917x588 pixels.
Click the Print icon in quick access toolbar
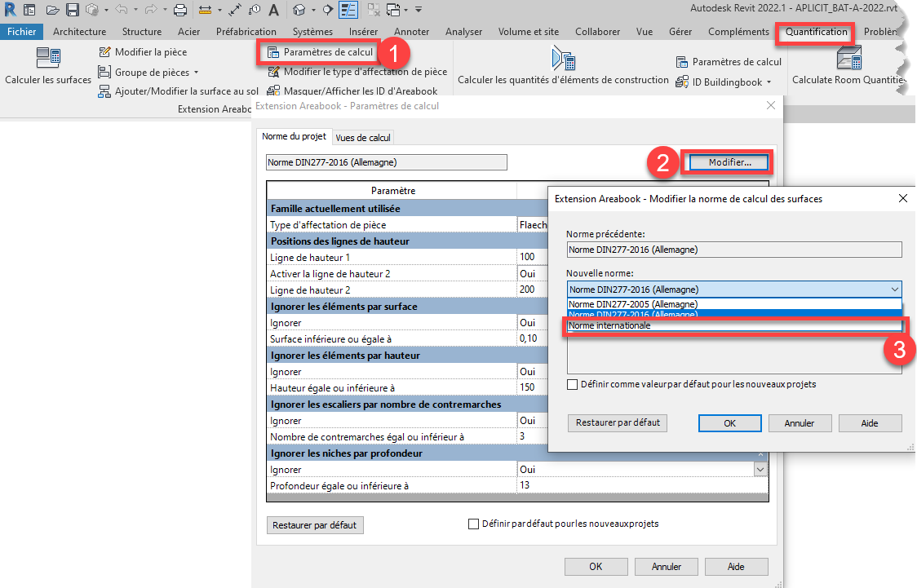(x=180, y=10)
